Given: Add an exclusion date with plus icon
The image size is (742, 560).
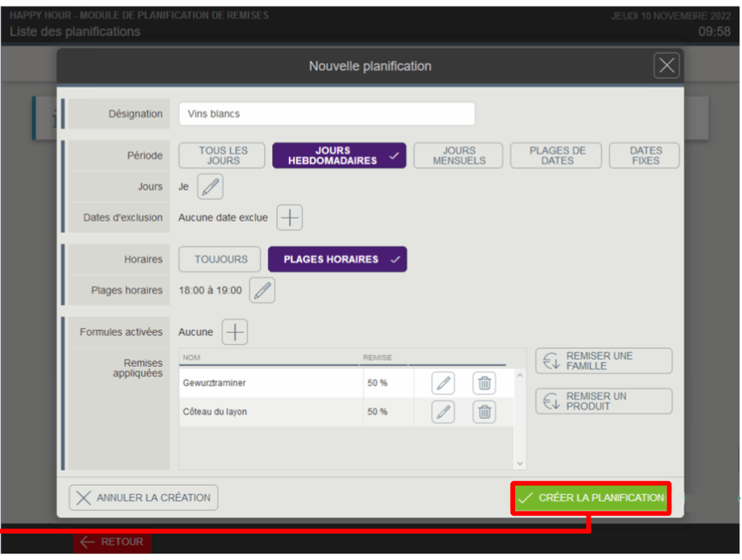Looking at the screenshot, I should 290,217.
